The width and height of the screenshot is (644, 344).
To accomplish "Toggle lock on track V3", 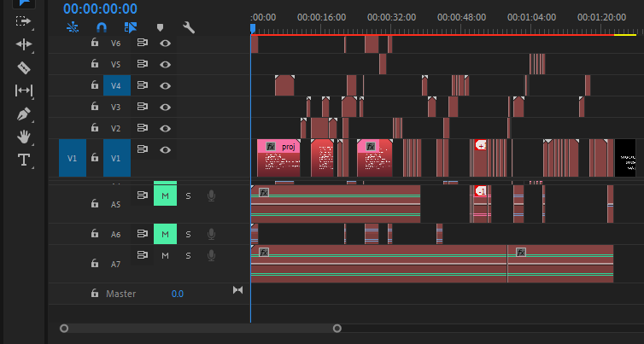I will (x=95, y=107).
